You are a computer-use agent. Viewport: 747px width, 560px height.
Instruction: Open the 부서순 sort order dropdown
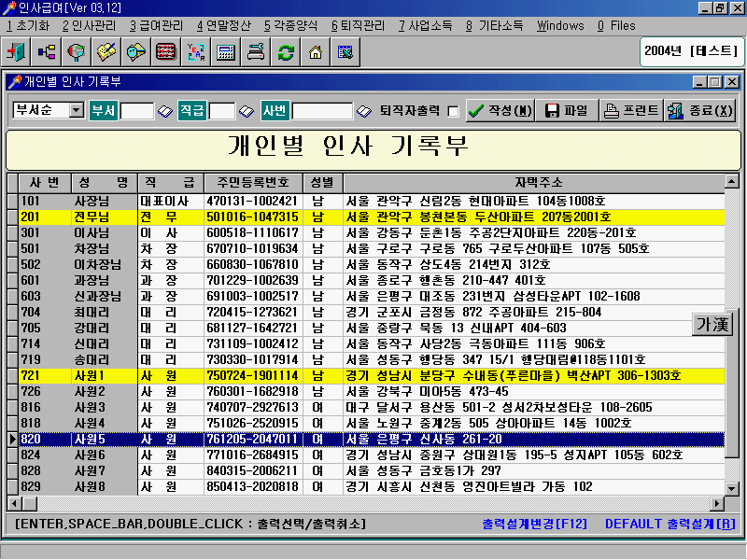coord(75,110)
